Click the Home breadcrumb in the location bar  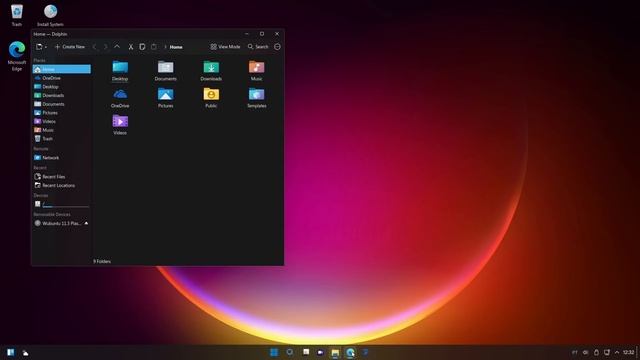pyautogui.click(x=176, y=47)
